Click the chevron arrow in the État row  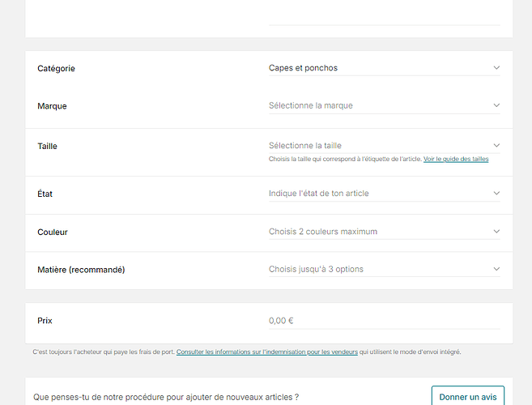click(496, 194)
